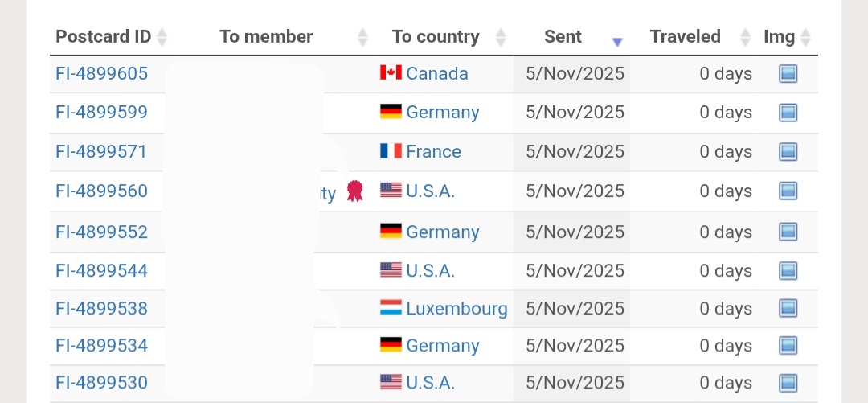868x403 pixels.
Task: Sort by To country column arrows
Action: 501,37
